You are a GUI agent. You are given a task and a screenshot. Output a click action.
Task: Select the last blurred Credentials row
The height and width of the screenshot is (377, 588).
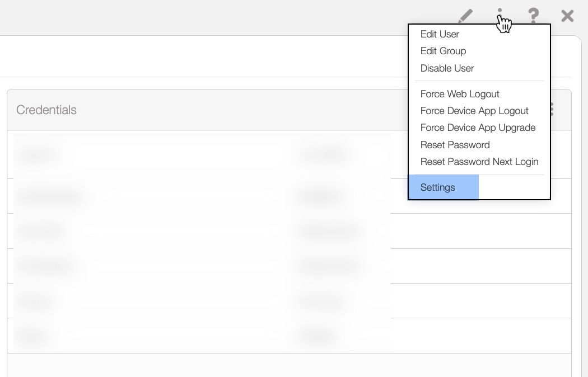[202, 336]
